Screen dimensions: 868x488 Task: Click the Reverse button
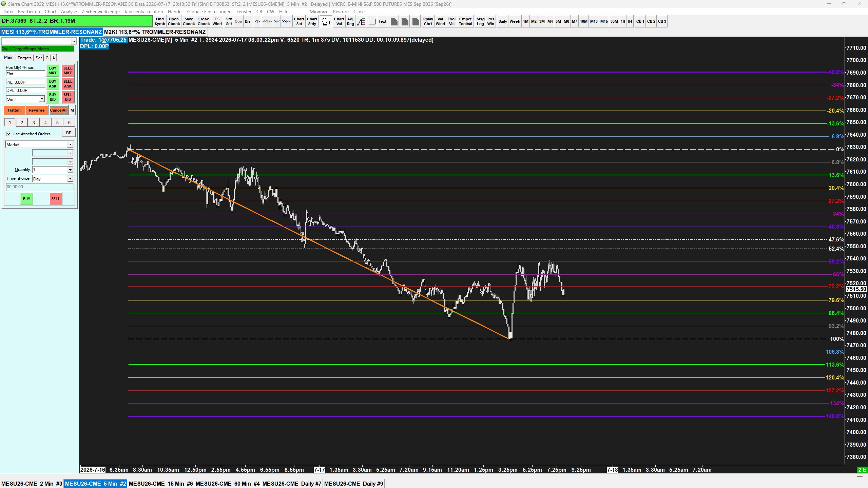click(37, 110)
